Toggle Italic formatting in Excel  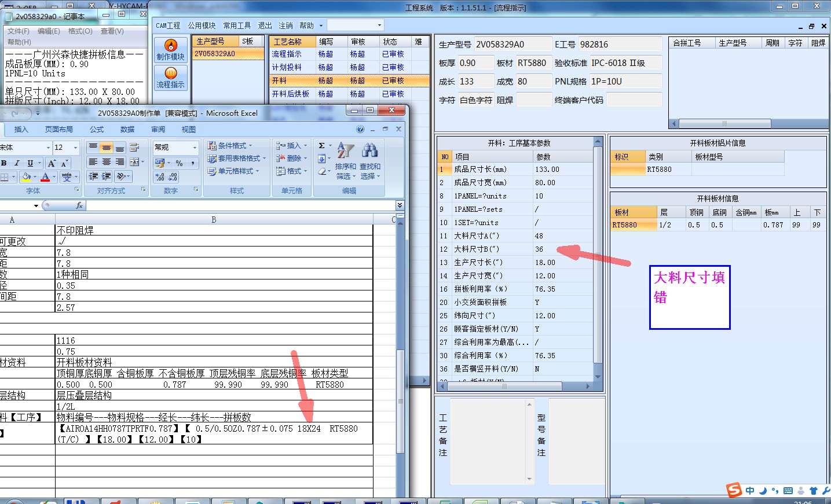(x=17, y=163)
